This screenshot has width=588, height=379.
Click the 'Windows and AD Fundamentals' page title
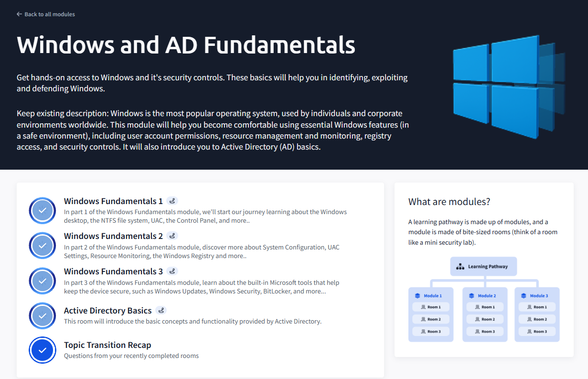(186, 45)
